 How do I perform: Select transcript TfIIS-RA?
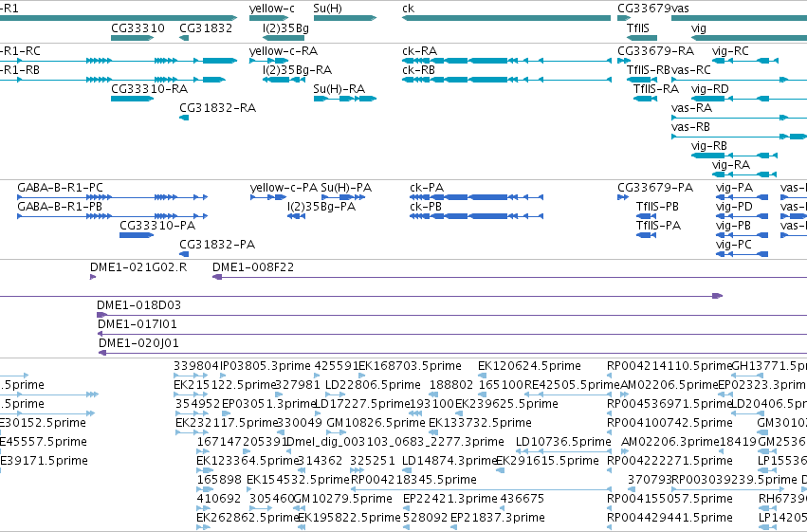pyautogui.click(x=655, y=89)
